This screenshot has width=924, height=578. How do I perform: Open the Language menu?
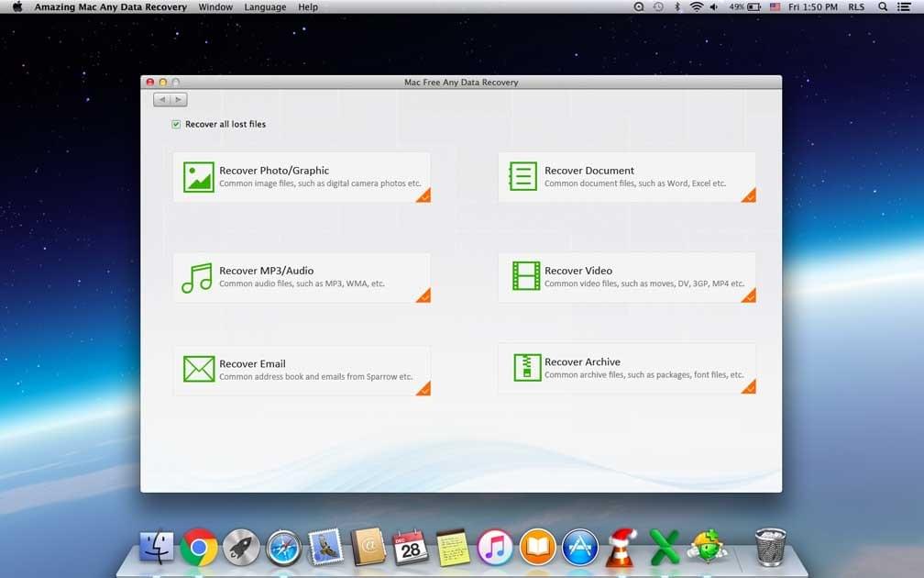[x=265, y=6]
